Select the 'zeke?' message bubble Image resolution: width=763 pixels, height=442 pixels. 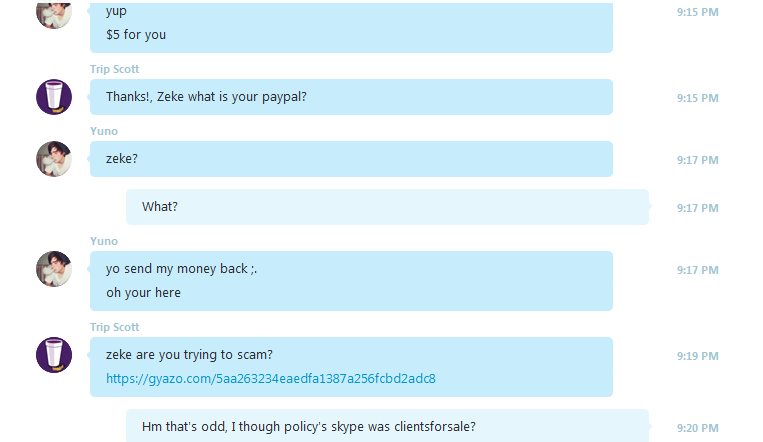coord(351,159)
